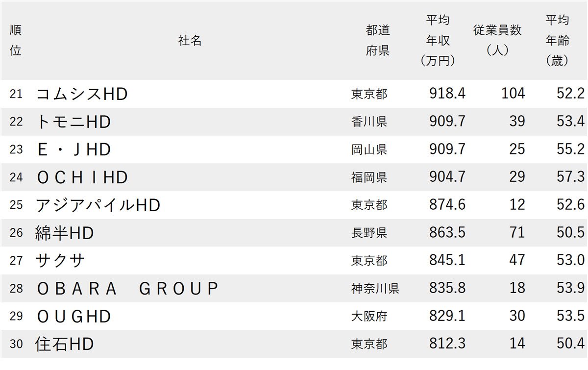Select the 57.3 average age value
The image size is (588, 370).
click(x=571, y=177)
